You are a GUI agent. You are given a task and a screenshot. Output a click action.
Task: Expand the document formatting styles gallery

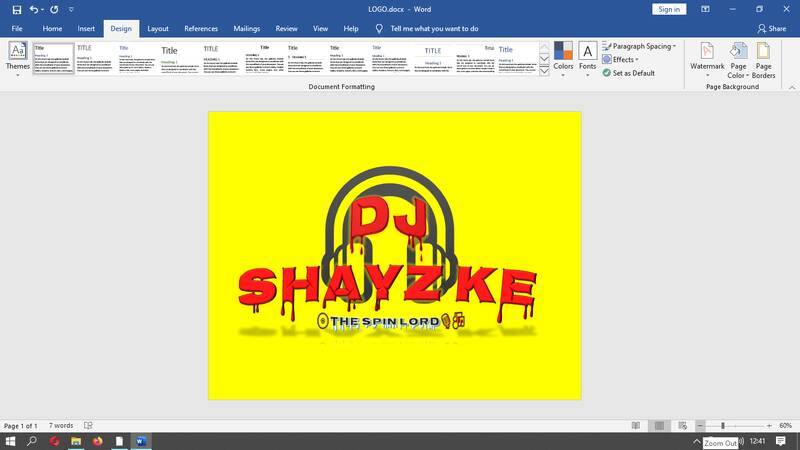click(x=544, y=72)
